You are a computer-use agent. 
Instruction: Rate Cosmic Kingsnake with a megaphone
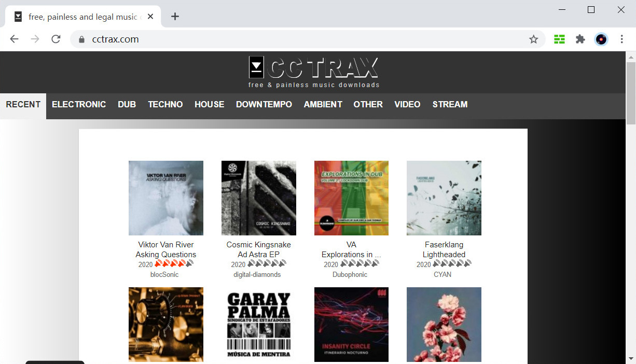pos(258,263)
